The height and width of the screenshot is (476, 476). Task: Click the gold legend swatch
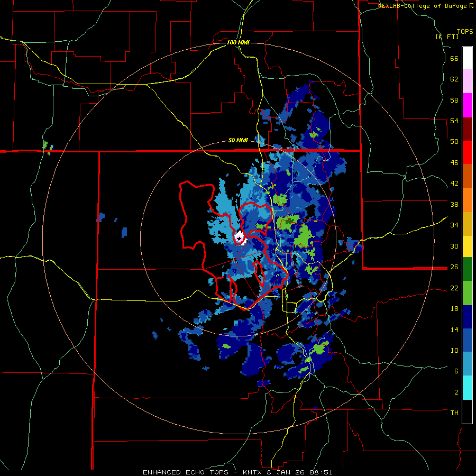click(467, 224)
